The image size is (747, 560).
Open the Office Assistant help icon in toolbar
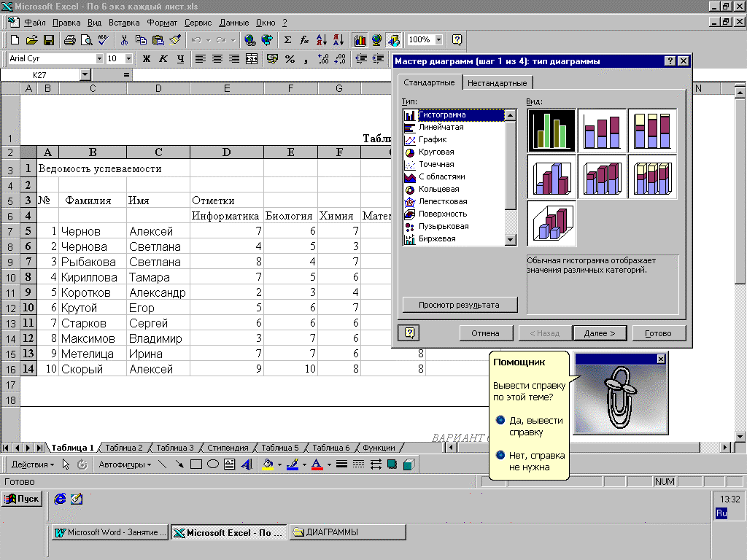pyautogui.click(x=457, y=40)
